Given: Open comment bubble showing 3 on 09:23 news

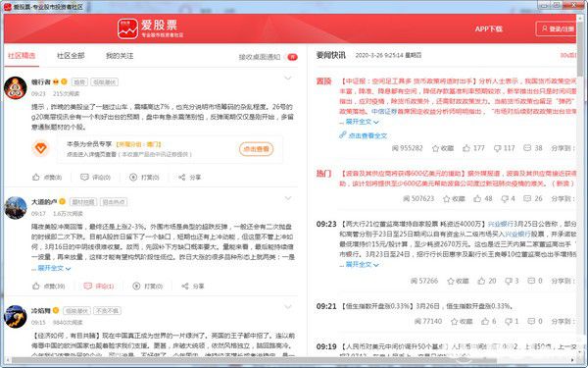Looking at the screenshot, I should (509, 281).
